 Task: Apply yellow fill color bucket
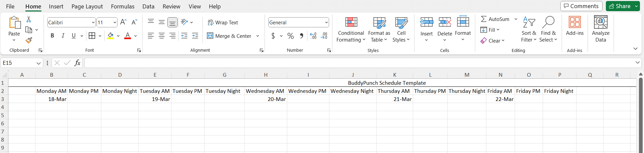[x=110, y=36]
